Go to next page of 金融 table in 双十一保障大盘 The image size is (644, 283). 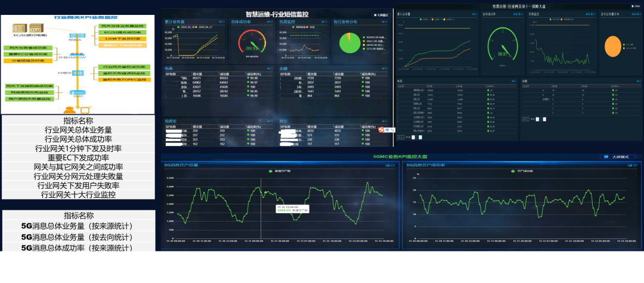[x=544, y=119]
